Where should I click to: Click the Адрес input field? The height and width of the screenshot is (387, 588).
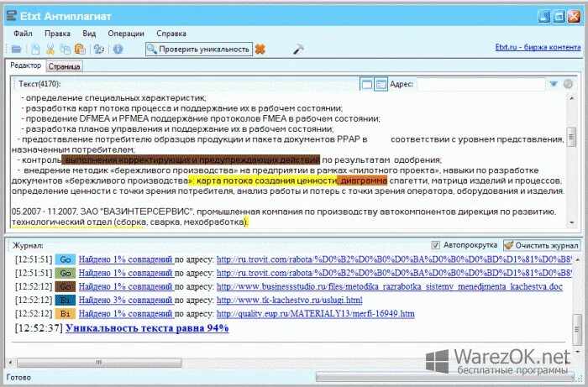(480, 84)
